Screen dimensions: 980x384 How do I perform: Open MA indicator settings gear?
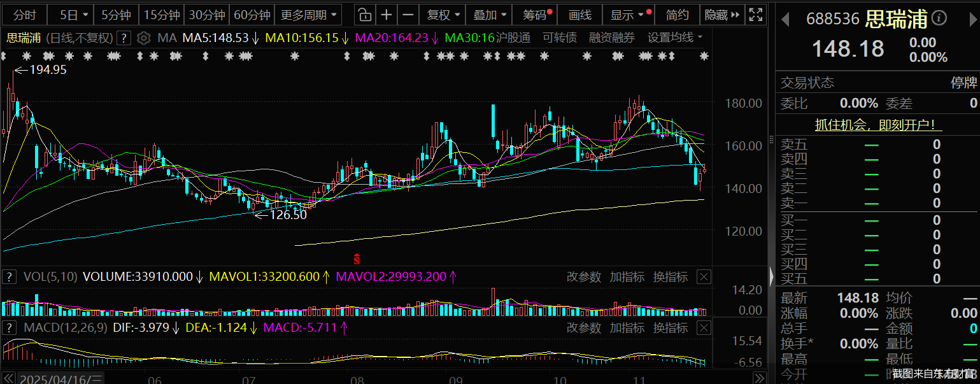tap(144, 38)
